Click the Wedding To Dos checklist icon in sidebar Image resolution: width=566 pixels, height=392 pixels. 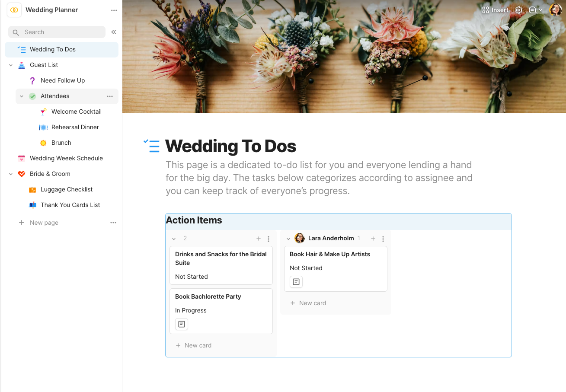pyautogui.click(x=22, y=49)
